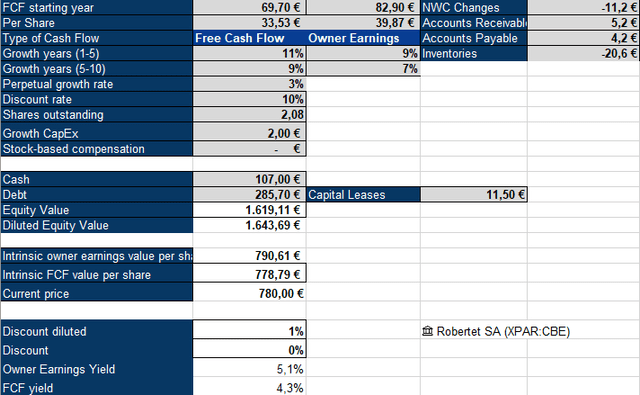The image size is (640, 395).
Task: Select the Perpetual growth rate 3% cell
Action: (x=249, y=84)
